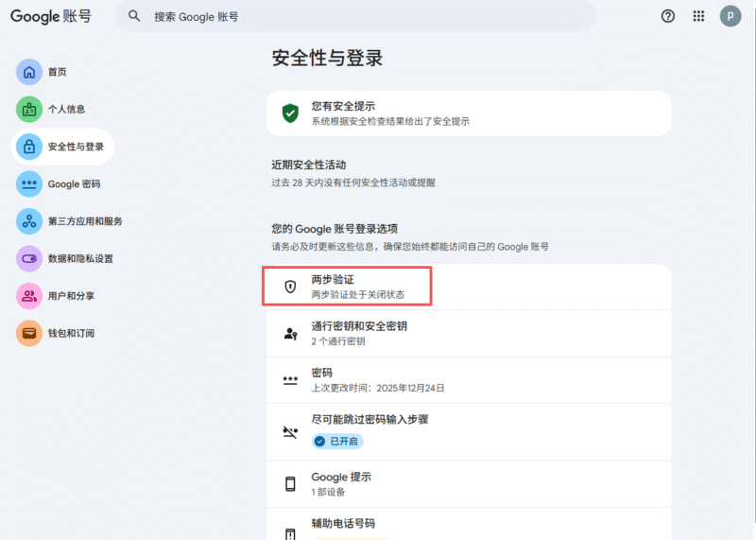
Task: Open Google 密码 sidebar label
Action: click(x=75, y=183)
